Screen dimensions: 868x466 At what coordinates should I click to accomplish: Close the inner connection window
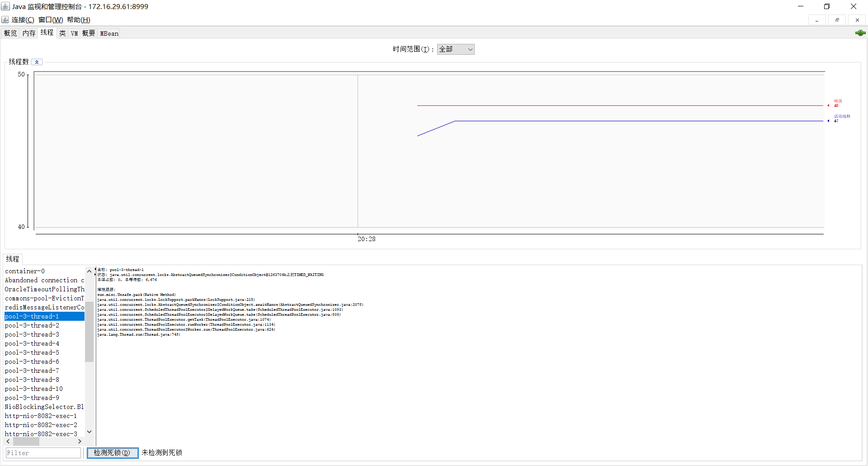tap(857, 20)
